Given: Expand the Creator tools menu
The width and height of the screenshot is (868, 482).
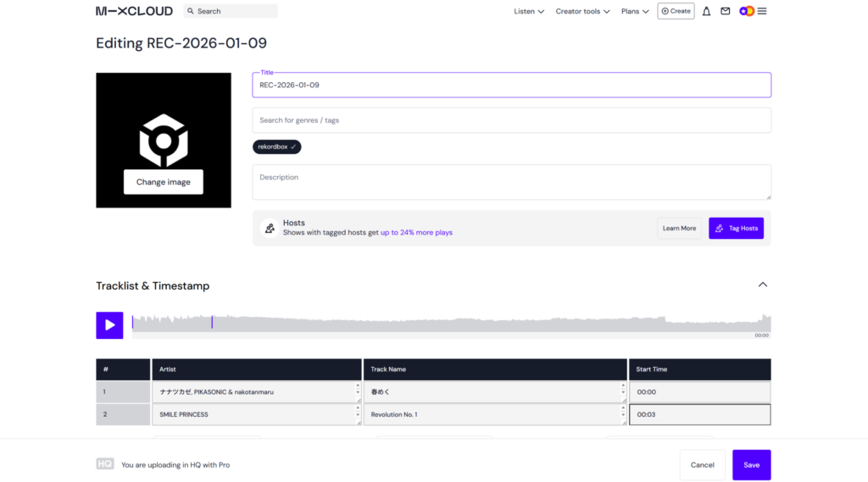Looking at the screenshot, I should point(582,11).
